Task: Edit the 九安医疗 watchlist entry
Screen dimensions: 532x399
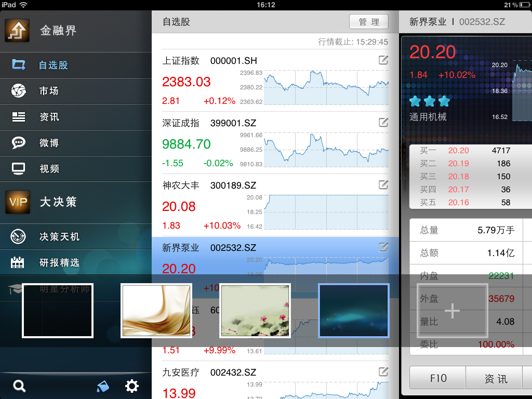Action: 383,372
